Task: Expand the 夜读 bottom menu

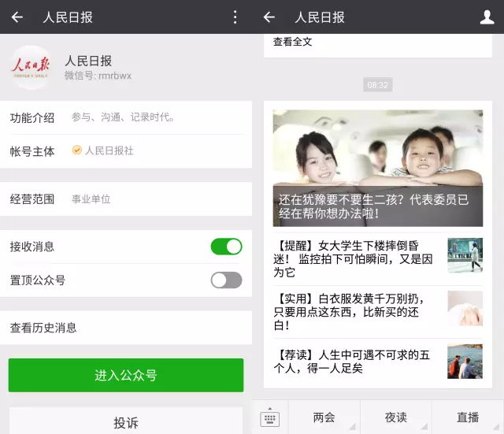Action: click(x=396, y=417)
